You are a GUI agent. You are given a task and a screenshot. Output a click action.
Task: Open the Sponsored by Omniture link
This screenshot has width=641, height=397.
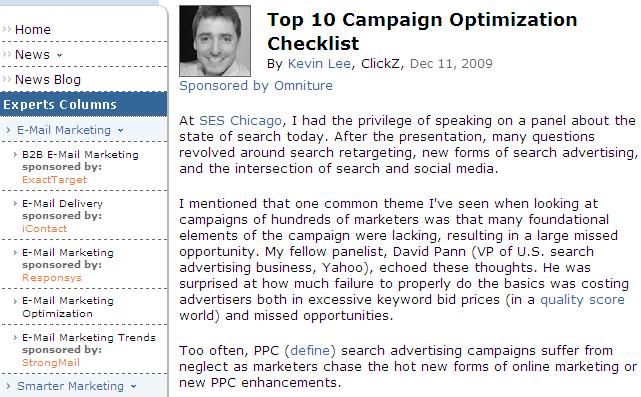[x=256, y=85]
